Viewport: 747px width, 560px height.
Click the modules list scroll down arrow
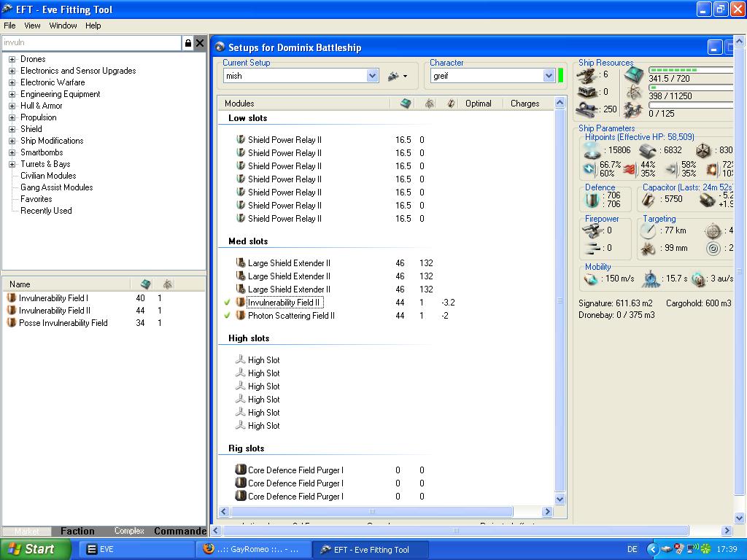(560, 499)
